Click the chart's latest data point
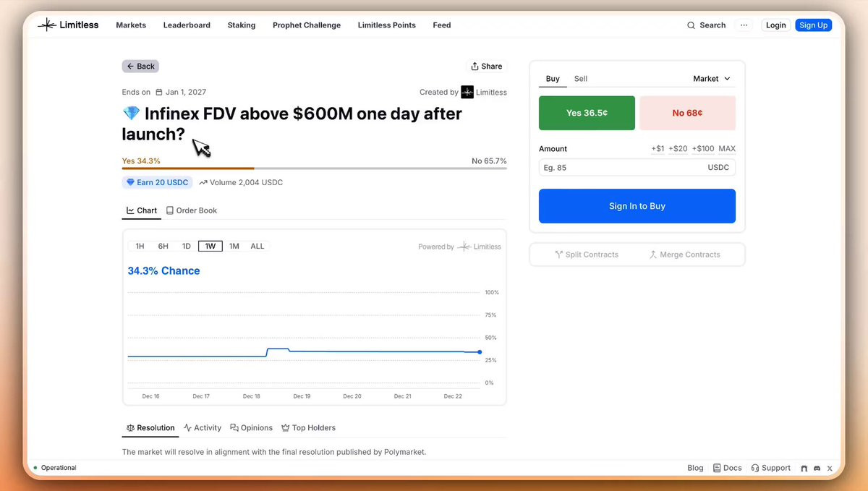The width and height of the screenshot is (868, 491). coord(480,352)
